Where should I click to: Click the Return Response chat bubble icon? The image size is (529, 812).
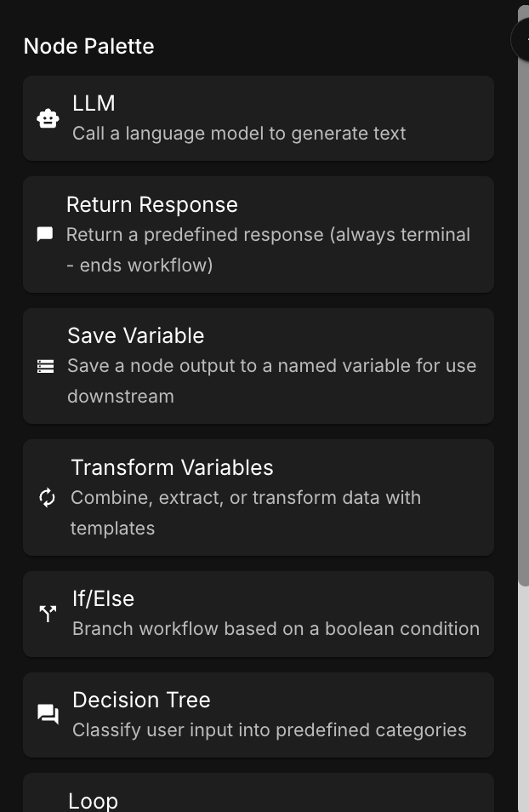[x=45, y=234]
